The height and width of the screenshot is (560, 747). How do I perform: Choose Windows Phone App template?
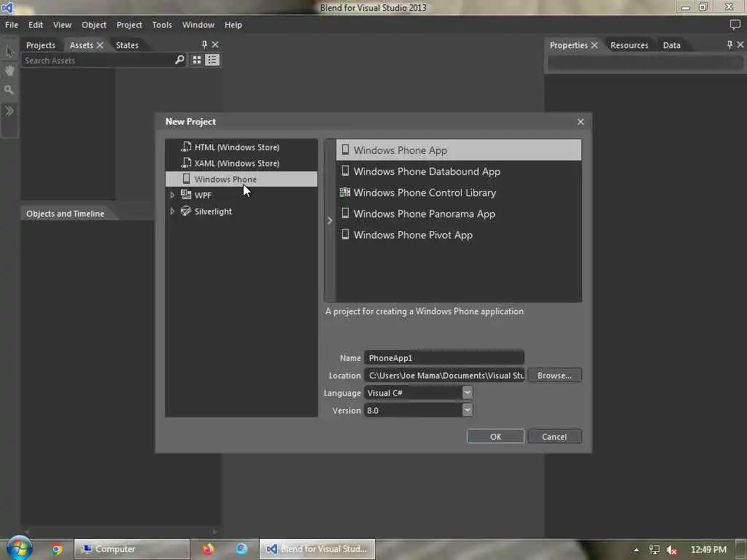point(459,150)
